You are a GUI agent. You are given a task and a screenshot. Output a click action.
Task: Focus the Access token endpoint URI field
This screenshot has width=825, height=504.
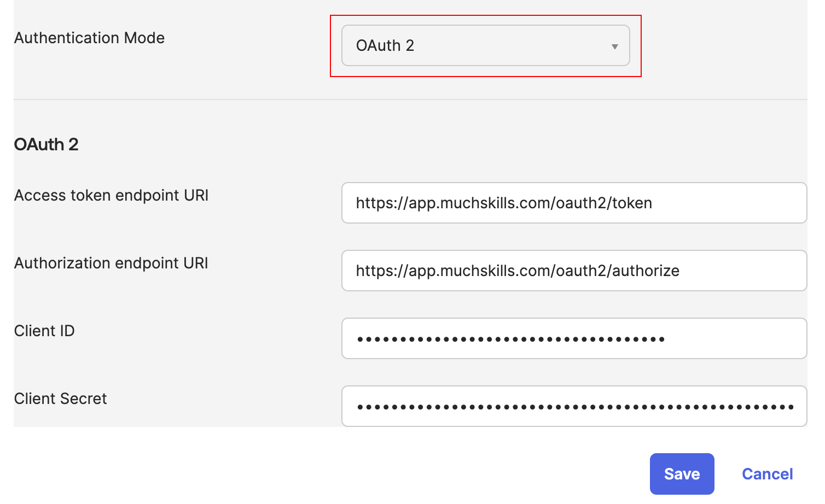(574, 203)
